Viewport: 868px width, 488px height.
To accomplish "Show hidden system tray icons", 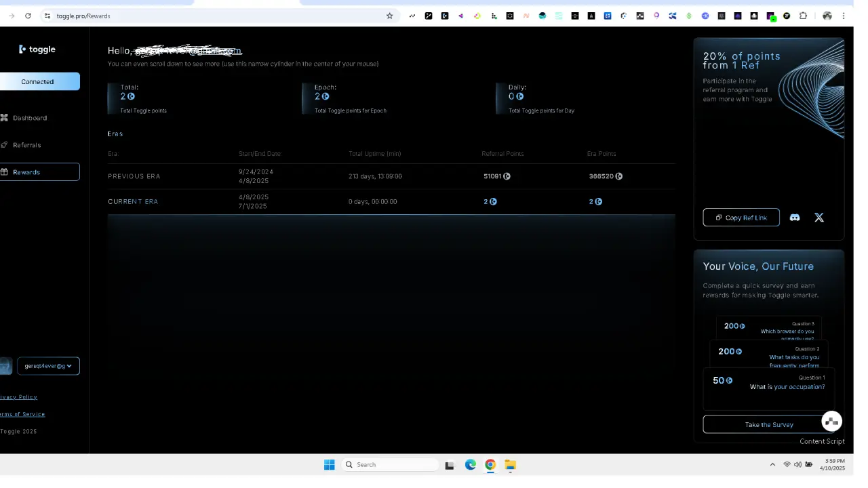I will coord(772,464).
